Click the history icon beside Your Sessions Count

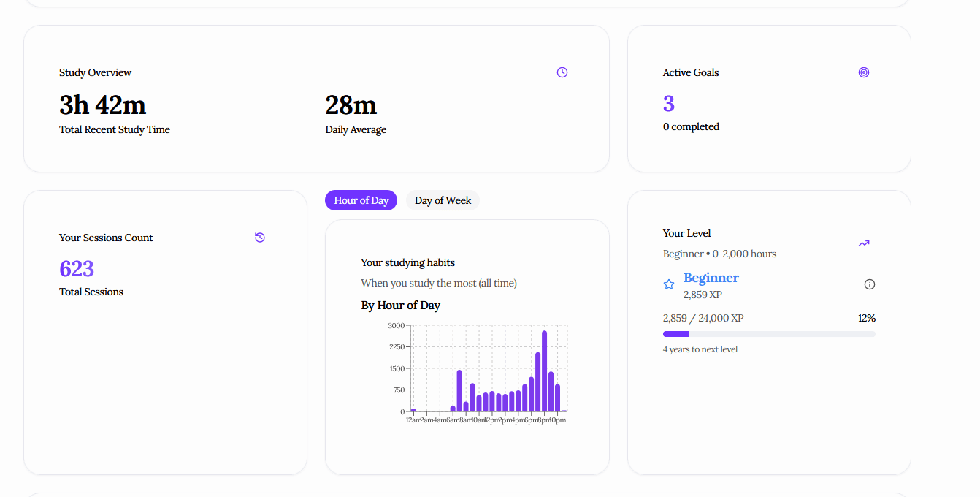[x=260, y=238]
